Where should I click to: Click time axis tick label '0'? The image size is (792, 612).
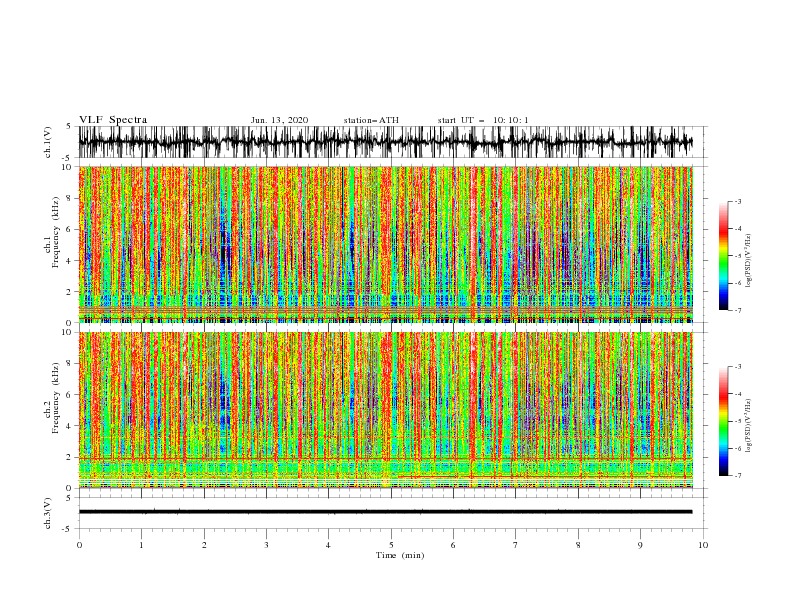point(79,545)
